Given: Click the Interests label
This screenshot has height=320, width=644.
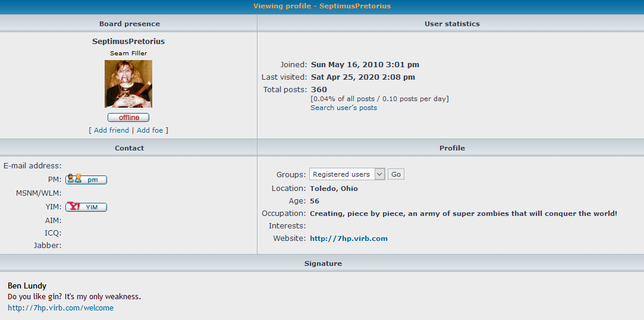Looking at the screenshot, I should 287,226.
